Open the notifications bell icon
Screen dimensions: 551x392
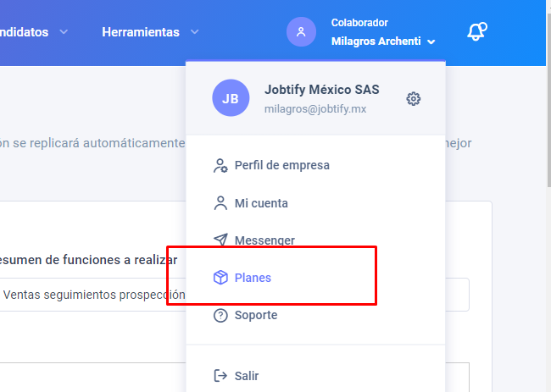[477, 31]
